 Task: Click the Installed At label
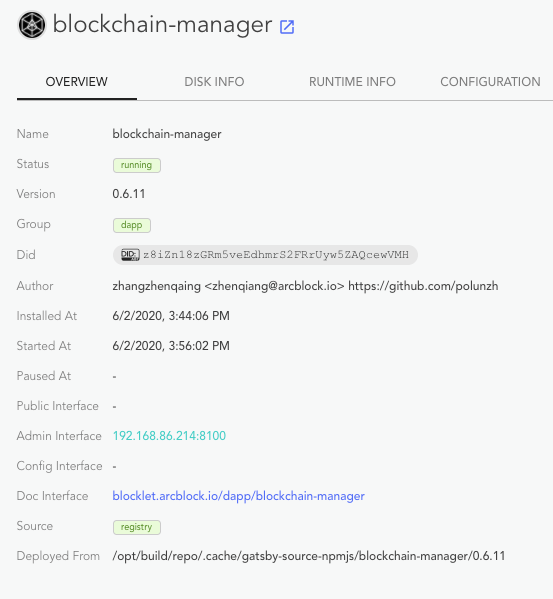point(47,316)
